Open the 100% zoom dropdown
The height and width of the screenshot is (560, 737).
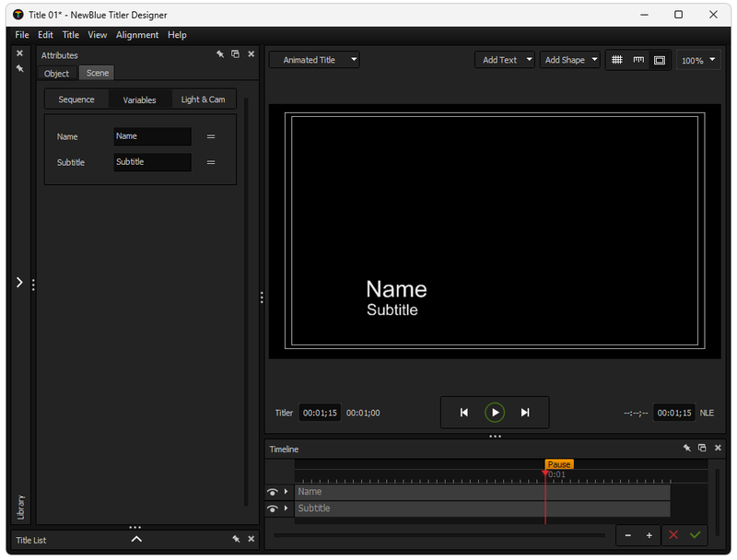pos(697,60)
